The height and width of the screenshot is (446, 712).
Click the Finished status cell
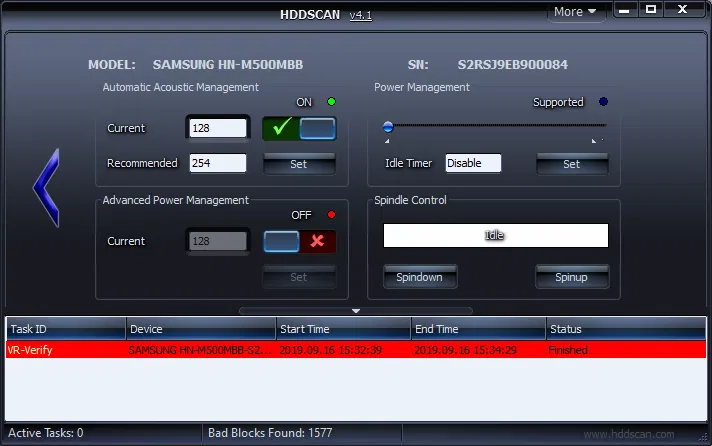pyautogui.click(x=568, y=350)
